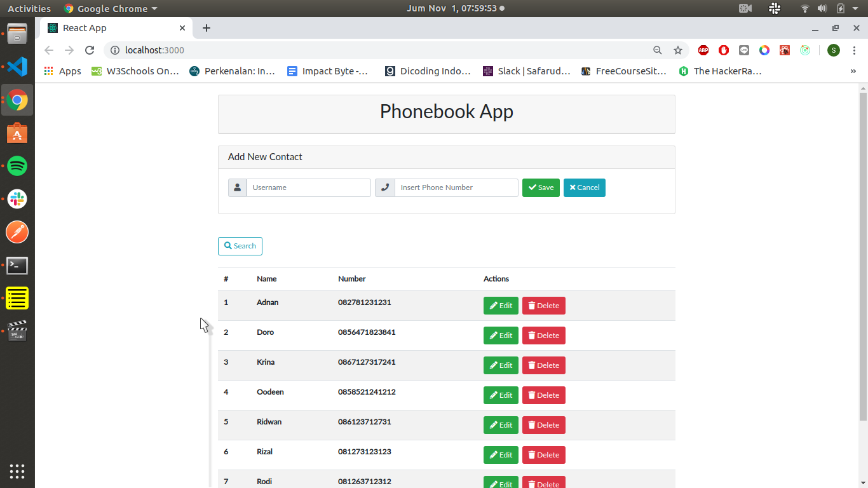868x488 pixels.
Task: Reload the localhost page
Action: coord(90,50)
